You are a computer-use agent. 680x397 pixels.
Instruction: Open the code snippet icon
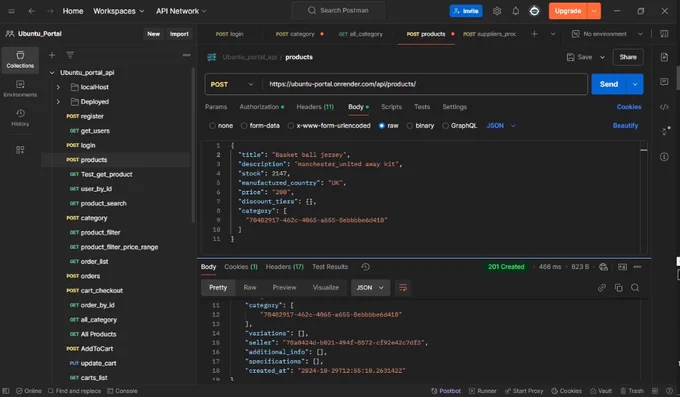coord(664,107)
